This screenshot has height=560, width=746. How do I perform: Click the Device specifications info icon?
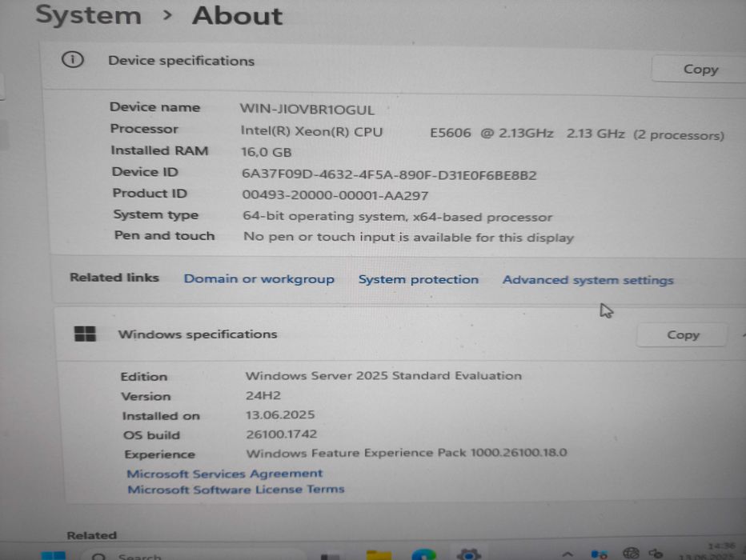click(x=72, y=60)
